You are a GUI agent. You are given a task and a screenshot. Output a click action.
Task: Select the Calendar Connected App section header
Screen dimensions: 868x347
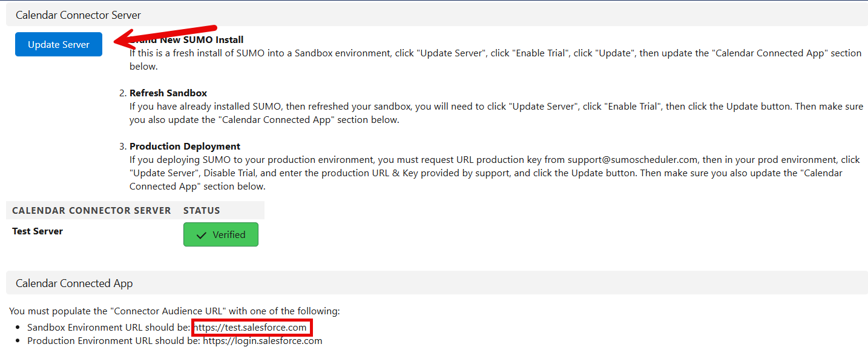[x=74, y=283]
